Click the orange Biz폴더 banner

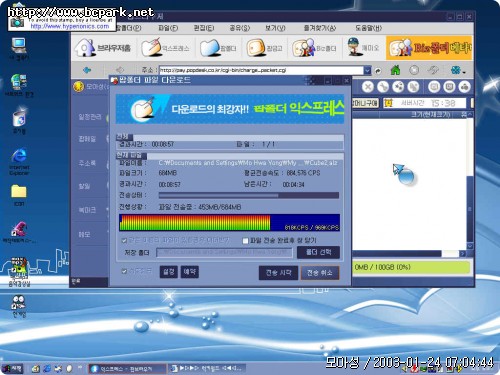[429, 48]
